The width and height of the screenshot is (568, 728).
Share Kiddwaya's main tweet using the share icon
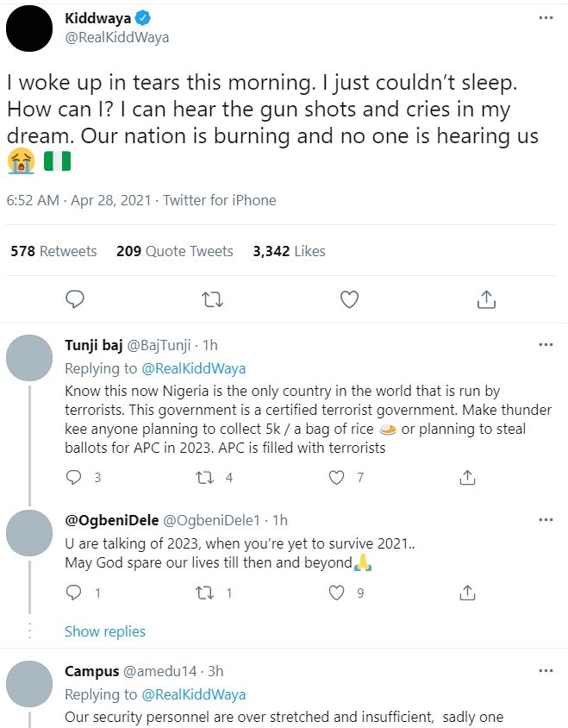[486, 299]
